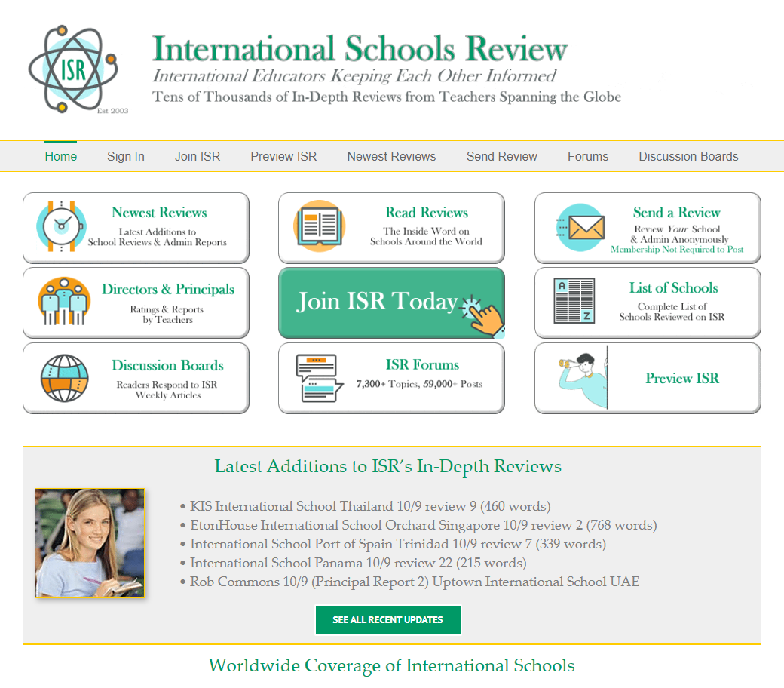Click the clock icon in Newest Reviews card
Screen dimensions: 784x688
[61, 226]
